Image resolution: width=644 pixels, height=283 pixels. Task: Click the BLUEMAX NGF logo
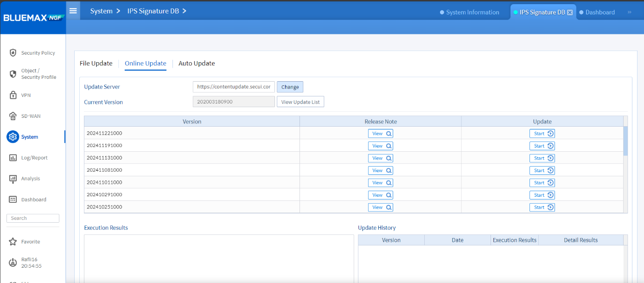pos(33,18)
